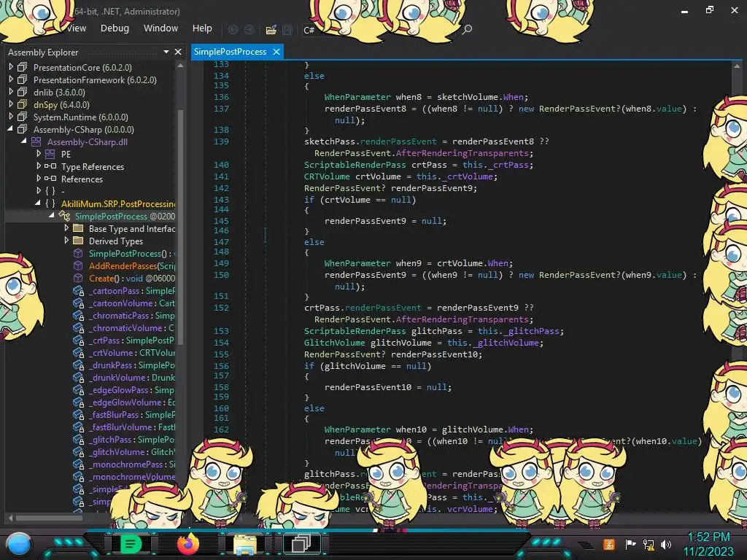Open File Explorer from the taskbar
Image resolution: width=747 pixels, height=560 pixels.
245,544
